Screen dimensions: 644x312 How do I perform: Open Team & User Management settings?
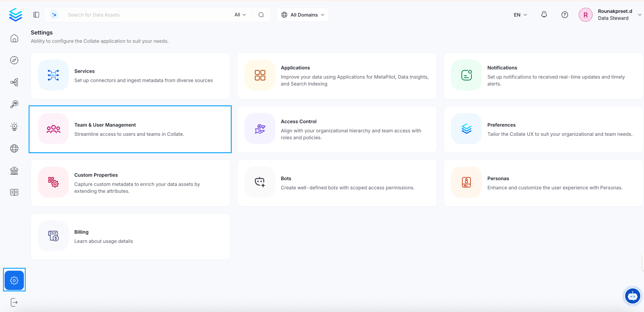click(130, 129)
